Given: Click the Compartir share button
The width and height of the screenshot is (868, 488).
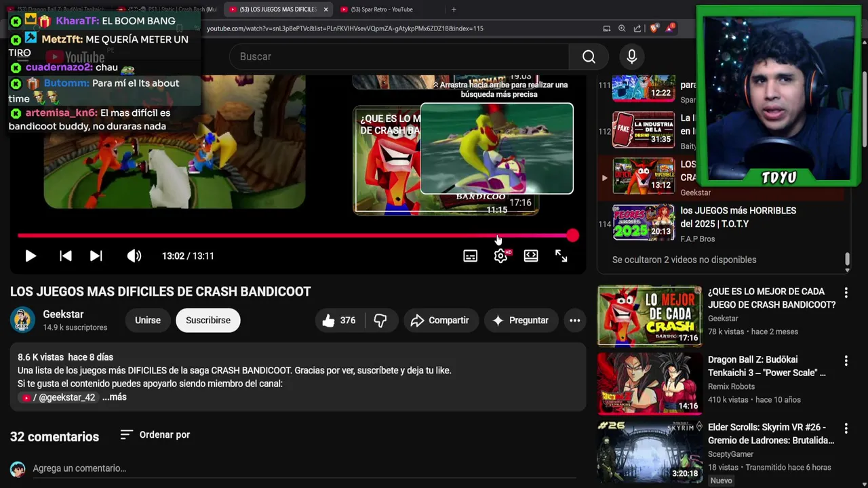Looking at the screenshot, I should click(x=441, y=321).
